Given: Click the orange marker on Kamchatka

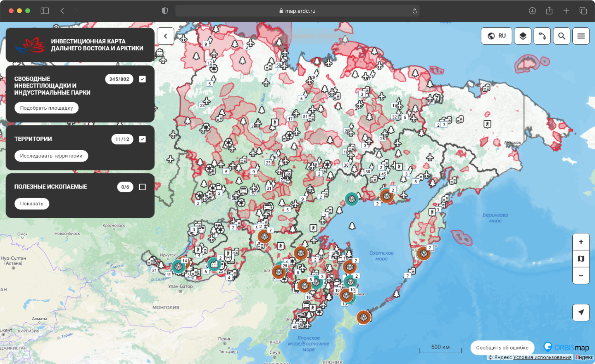Looking at the screenshot, I should tap(424, 253).
